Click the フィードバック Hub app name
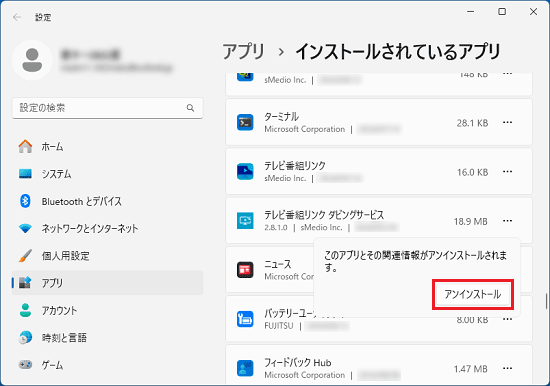Screen dimensions: 550x386 (297, 362)
